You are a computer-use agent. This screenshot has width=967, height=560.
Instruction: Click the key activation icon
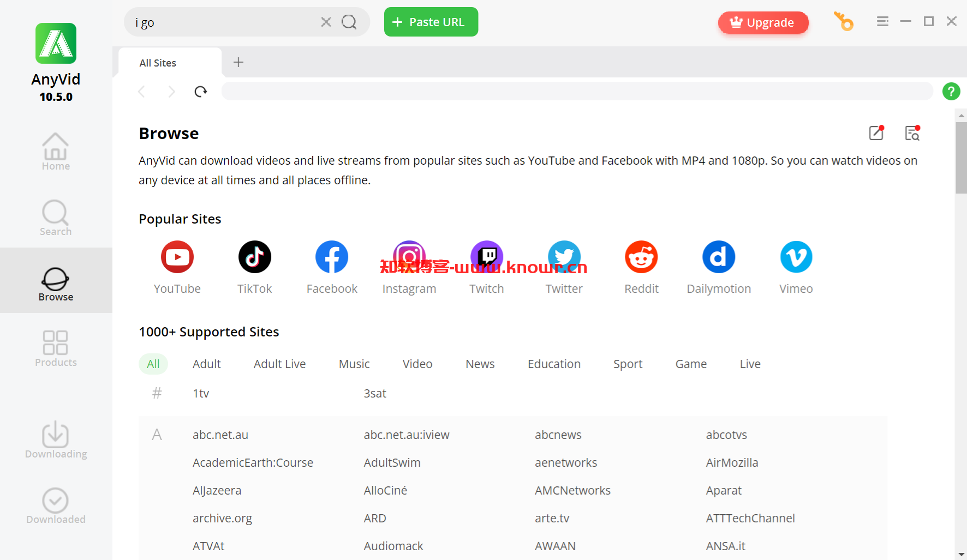click(x=844, y=22)
